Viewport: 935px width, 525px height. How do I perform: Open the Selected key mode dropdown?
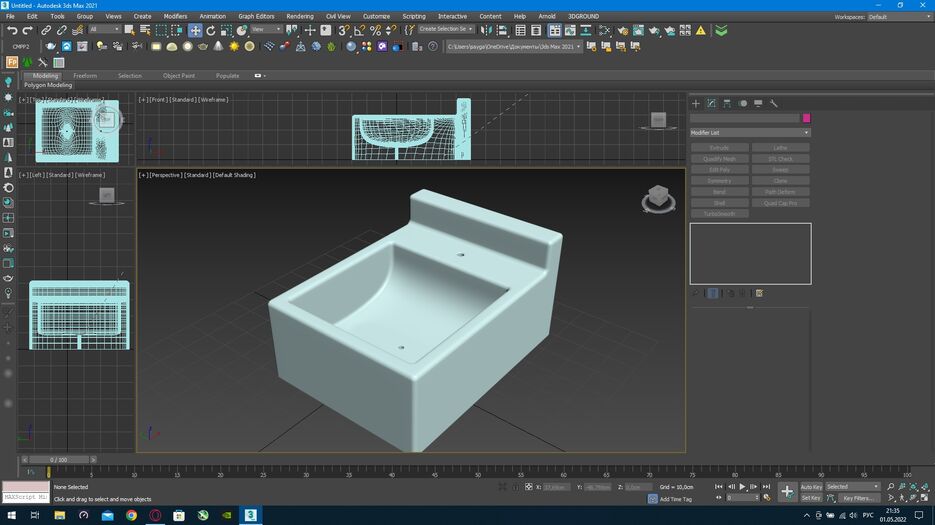[x=852, y=486]
